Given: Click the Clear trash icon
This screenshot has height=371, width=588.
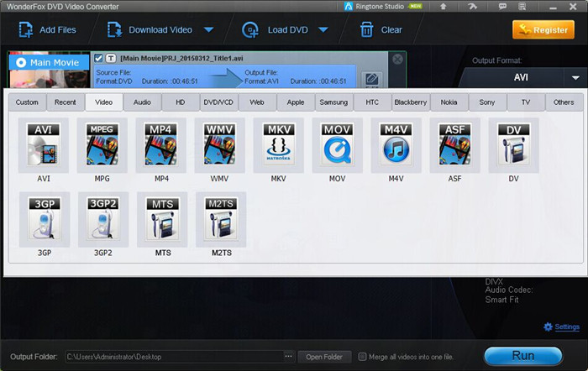Looking at the screenshot, I should click(x=366, y=30).
